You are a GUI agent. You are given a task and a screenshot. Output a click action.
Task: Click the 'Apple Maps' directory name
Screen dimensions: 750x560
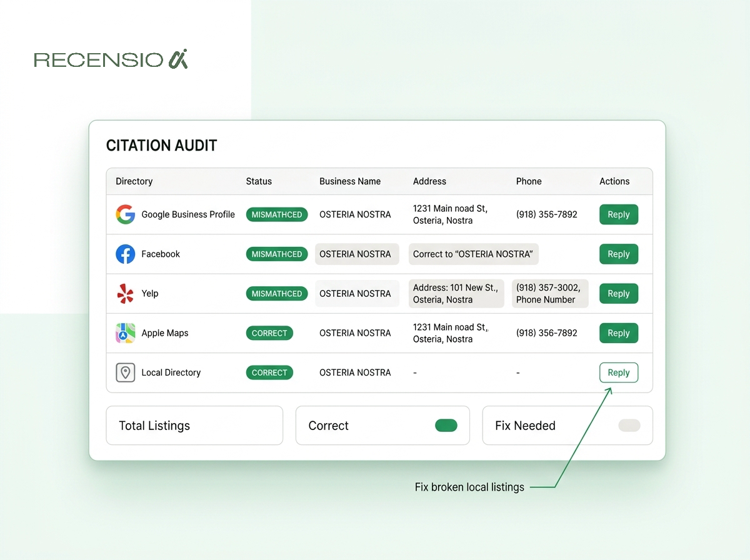click(165, 333)
